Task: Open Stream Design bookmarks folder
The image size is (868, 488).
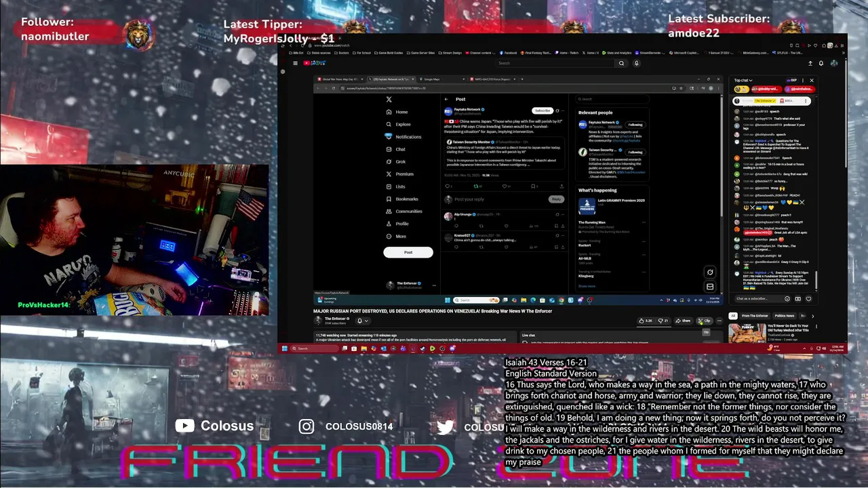Action: (x=452, y=53)
